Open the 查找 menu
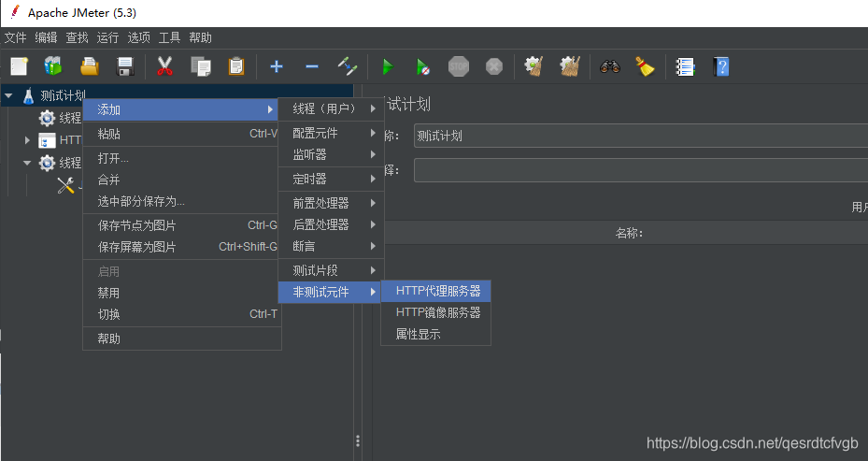The height and width of the screenshot is (461, 868). 77,37
